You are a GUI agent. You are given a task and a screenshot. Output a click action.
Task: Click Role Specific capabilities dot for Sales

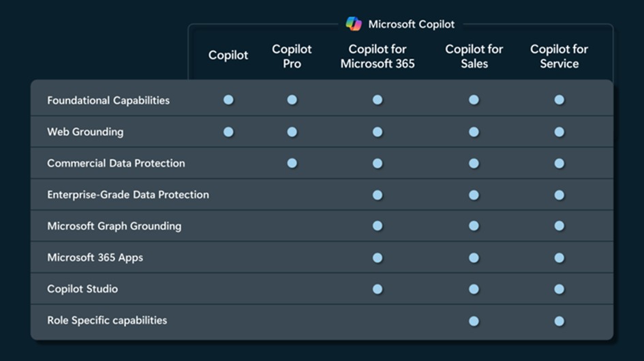[x=474, y=321]
